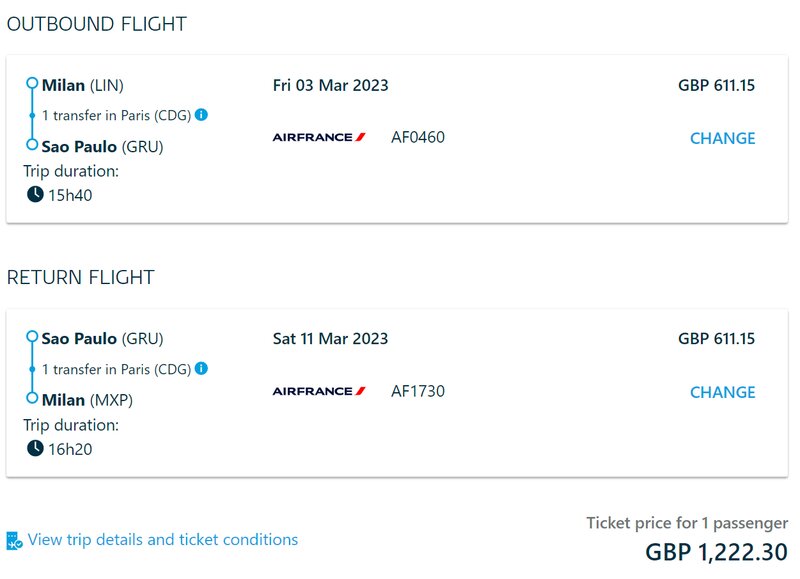Click outbound price GBP 611.15
800x579 pixels.
[x=716, y=85]
